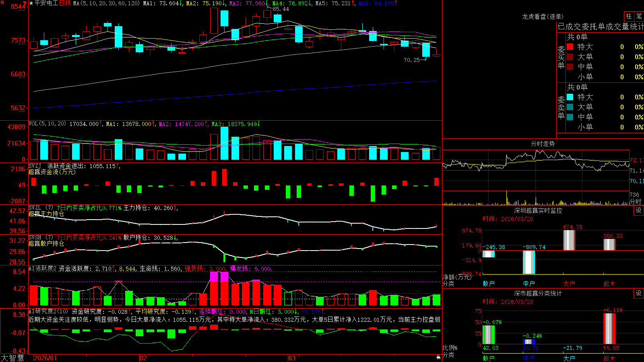Click the 委买单 vertical label
The height and width of the screenshot is (362, 644).
point(561,58)
